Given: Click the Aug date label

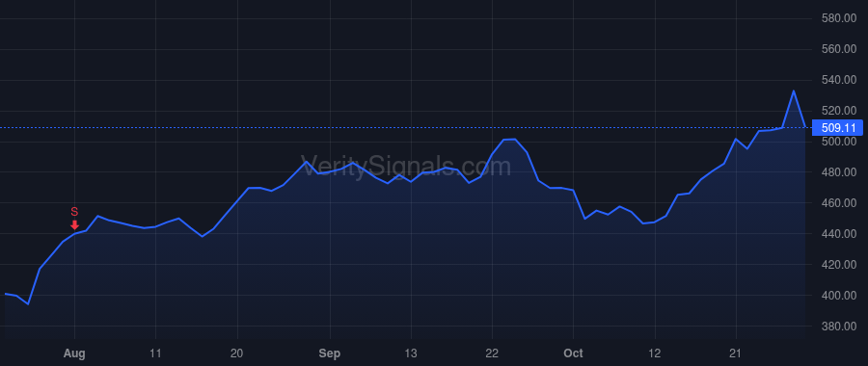Looking at the screenshot, I should click(x=74, y=353).
